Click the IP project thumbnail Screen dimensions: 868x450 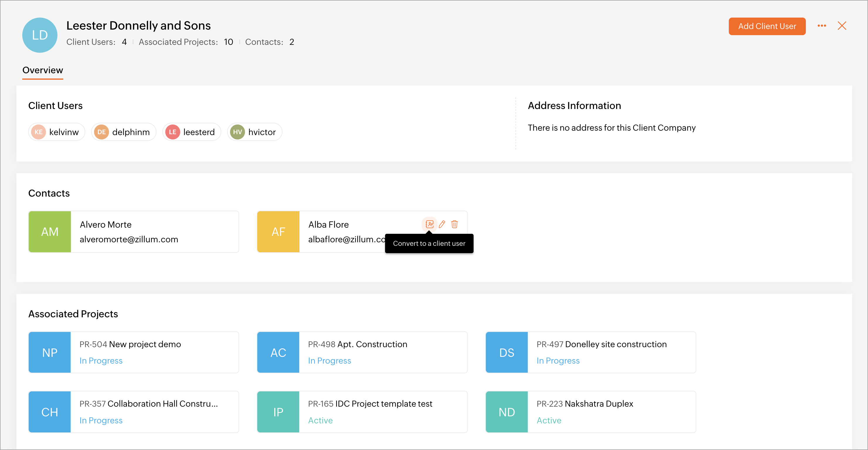pos(278,412)
